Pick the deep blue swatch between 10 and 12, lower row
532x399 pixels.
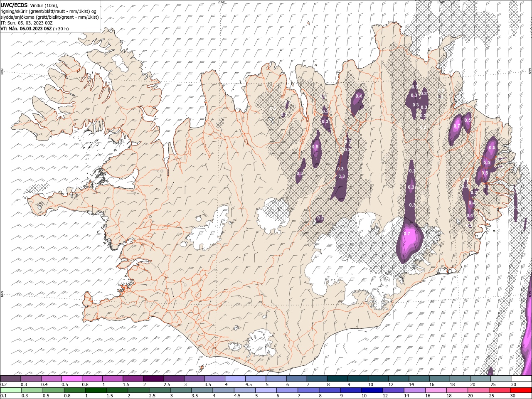coord(372,390)
